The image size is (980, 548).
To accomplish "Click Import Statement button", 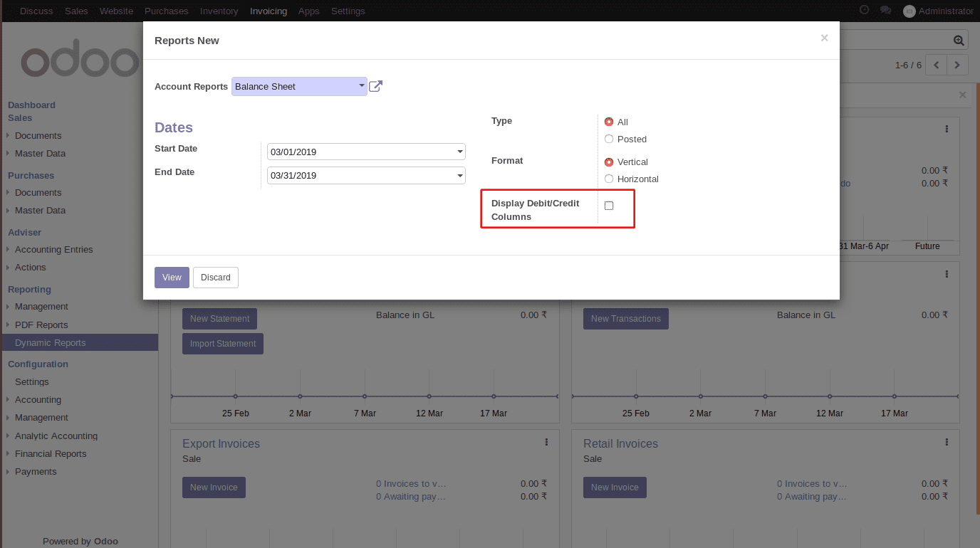I will (x=223, y=344).
